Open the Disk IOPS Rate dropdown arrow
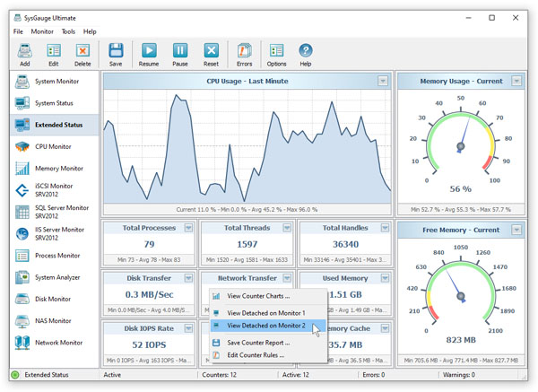 click(188, 328)
